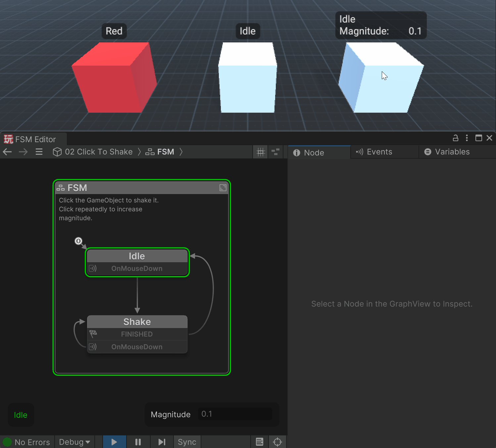
Task: Go forward with the right arrow button
Action: tap(23, 152)
